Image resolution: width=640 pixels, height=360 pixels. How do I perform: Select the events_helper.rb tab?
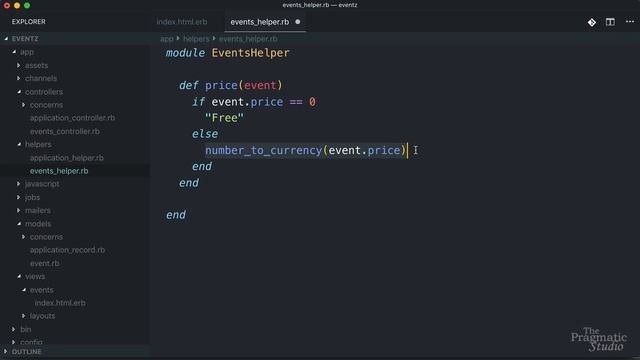(x=260, y=22)
